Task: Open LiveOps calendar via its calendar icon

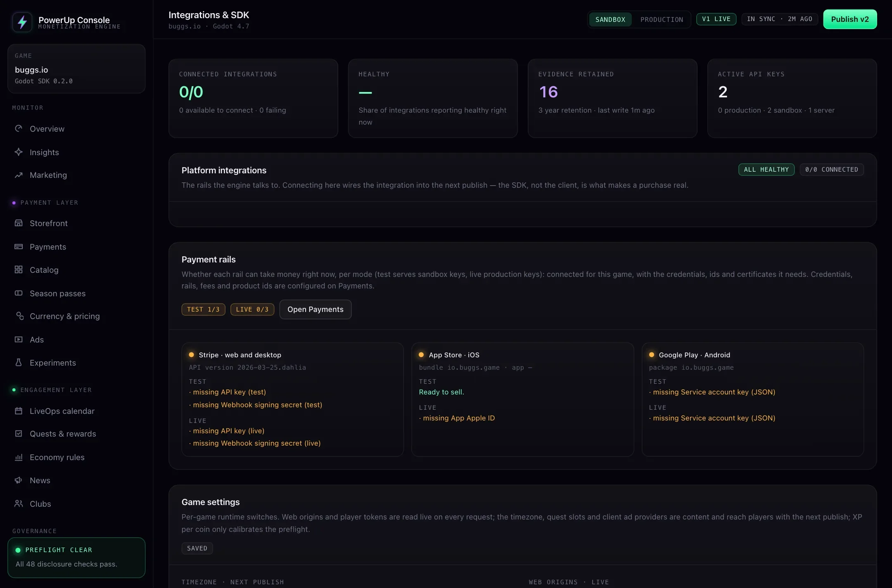Action: (19, 411)
